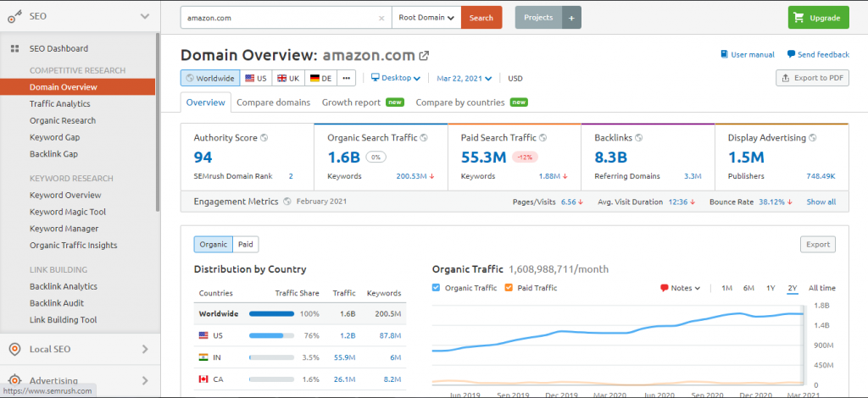868x398 pixels.
Task: Click the 87.8M keywords value for US
Action: 390,335
